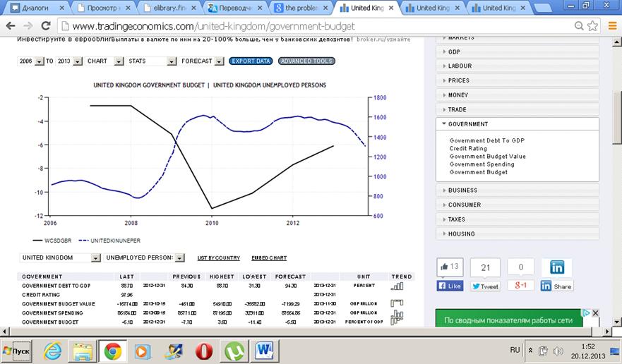Image resolution: width=622 pixels, height=364 pixels.
Task: Open the Government Debt To GDP link
Action: [x=486, y=141]
